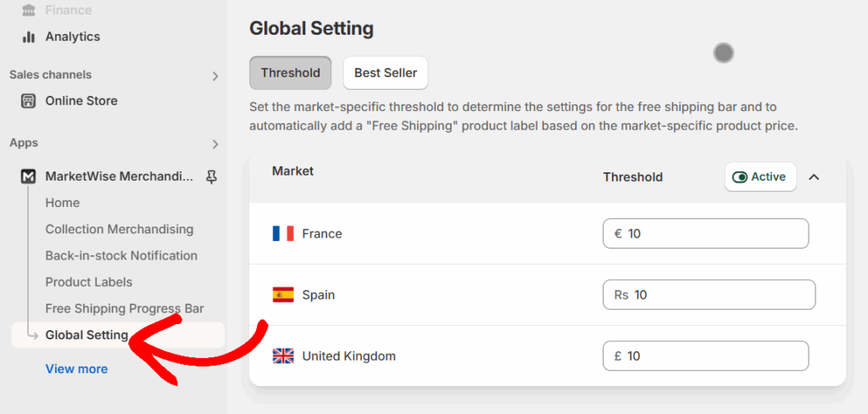Click the Online Store shop icon

[x=29, y=101]
